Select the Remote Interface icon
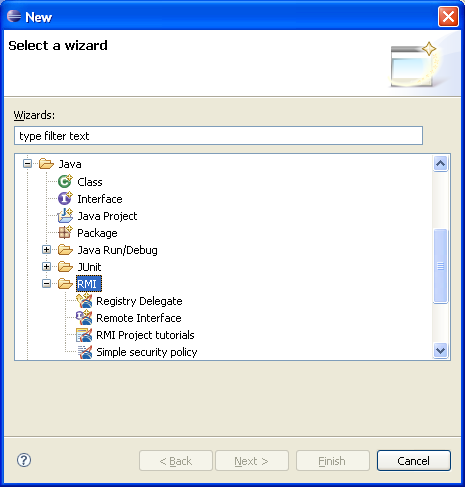The height and width of the screenshot is (487, 465). pos(84,318)
